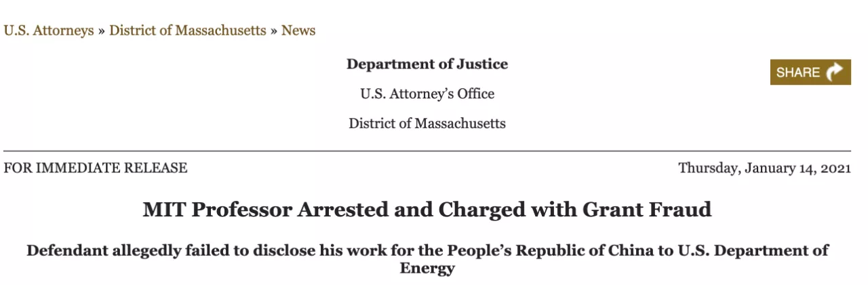Click the Thursday, January 14, 2021 date
868x285 pixels.
764,168
